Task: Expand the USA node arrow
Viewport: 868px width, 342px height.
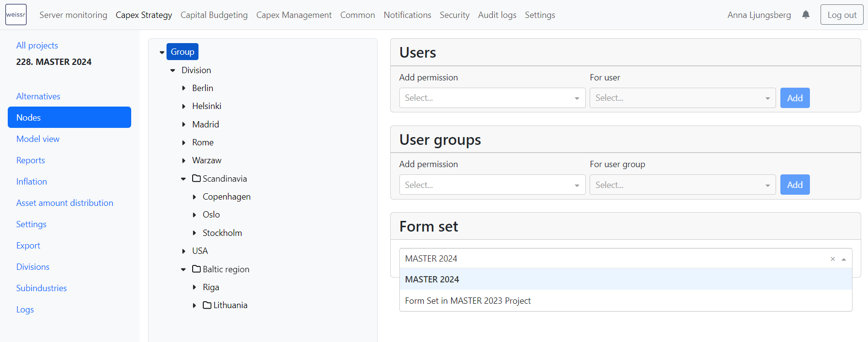Action: click(x=184, y=251)
